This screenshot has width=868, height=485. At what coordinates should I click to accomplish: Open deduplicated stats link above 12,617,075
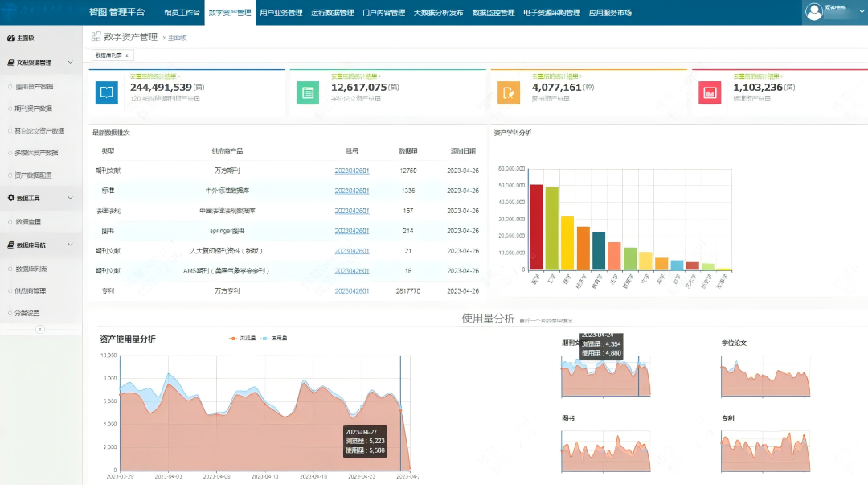click(x=355, y=76)
